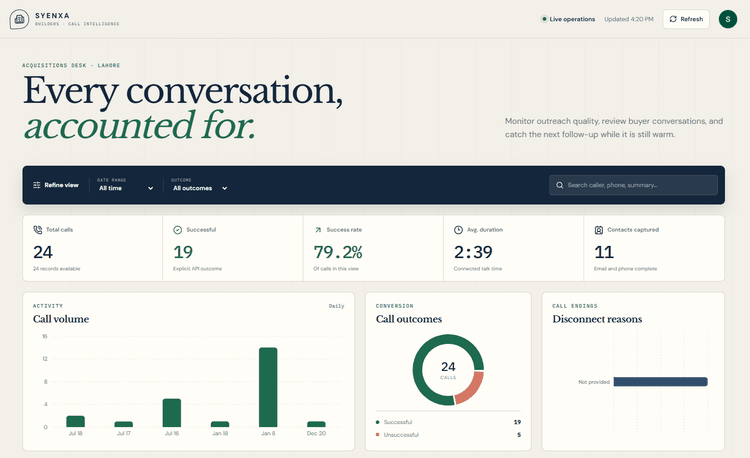Click the Contacts captured badge icon
This screenshot has height=458, width=750.
598,230
